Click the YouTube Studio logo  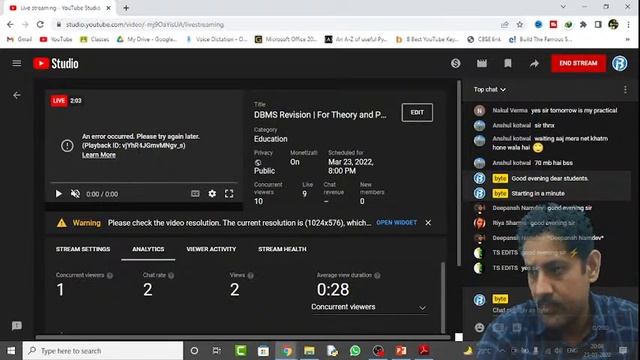(56, 63)
